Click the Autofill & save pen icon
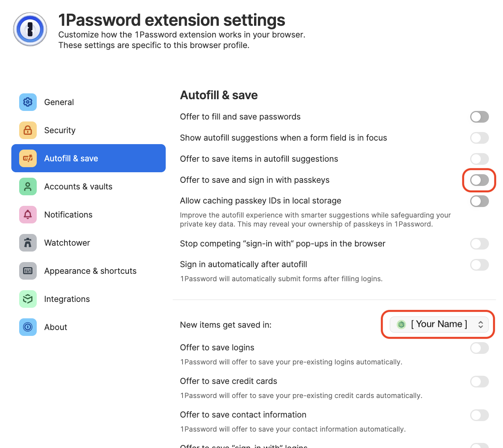 [28, 158]
